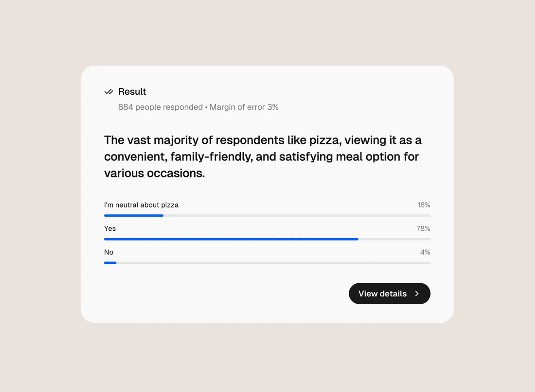Screen dimensions: 535x392
Task: Click the "884 people responded" text
Action: (160, 107)
